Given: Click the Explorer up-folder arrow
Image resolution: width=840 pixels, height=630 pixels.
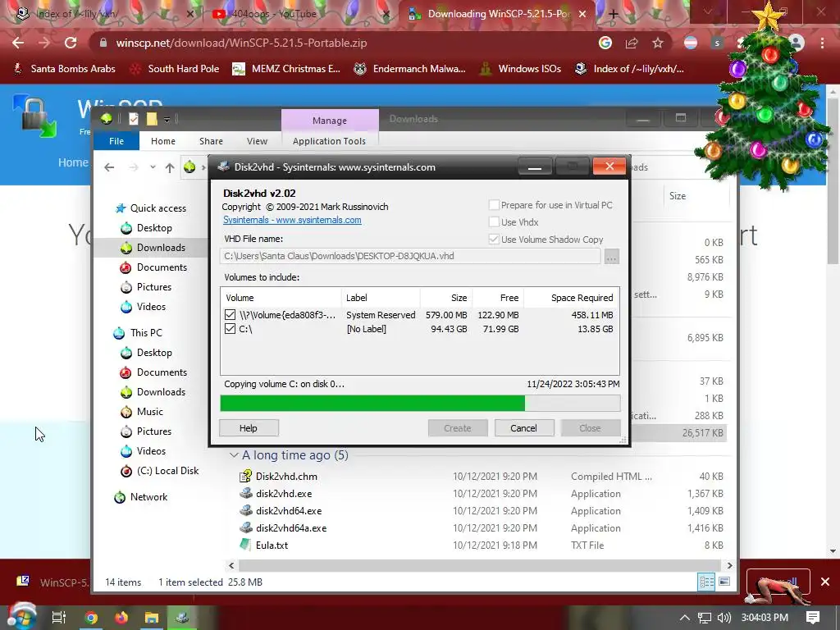Looking at the screenshot, I should 170,167.
